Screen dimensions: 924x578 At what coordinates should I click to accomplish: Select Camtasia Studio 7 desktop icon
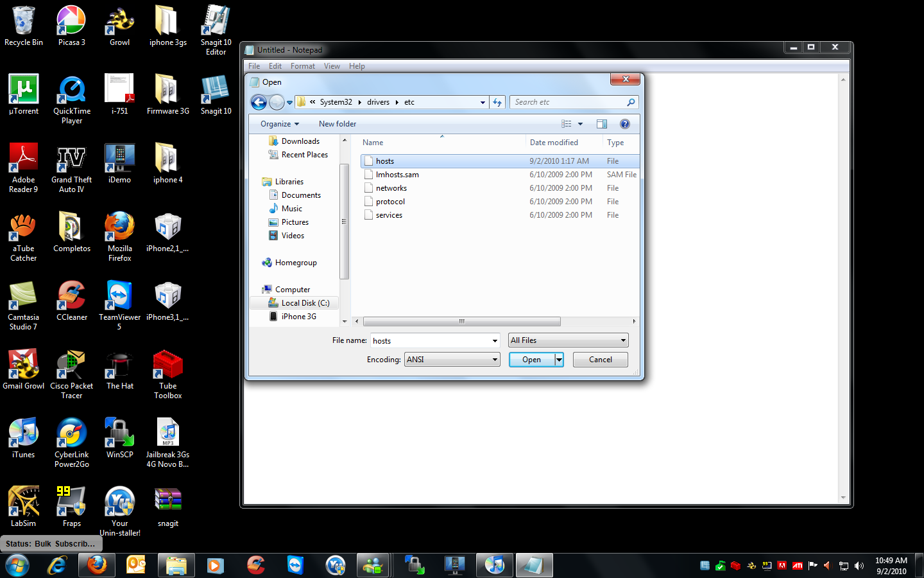click(x=24, y=306)
